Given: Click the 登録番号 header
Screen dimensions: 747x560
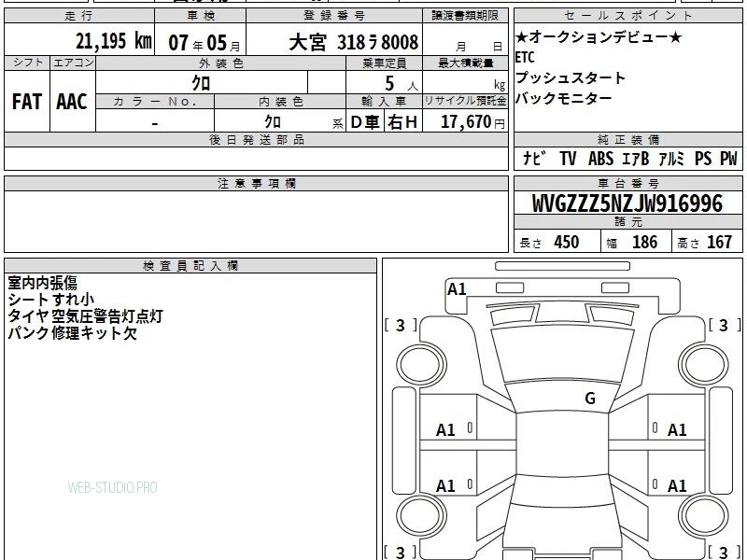Looking at the screenshot, I should (x=334, y=16).
